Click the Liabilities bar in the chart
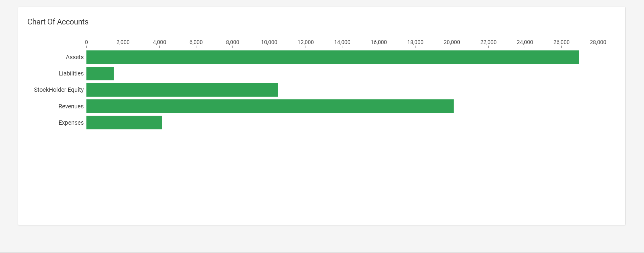This screenshot has width=644, height=253. 100,74
